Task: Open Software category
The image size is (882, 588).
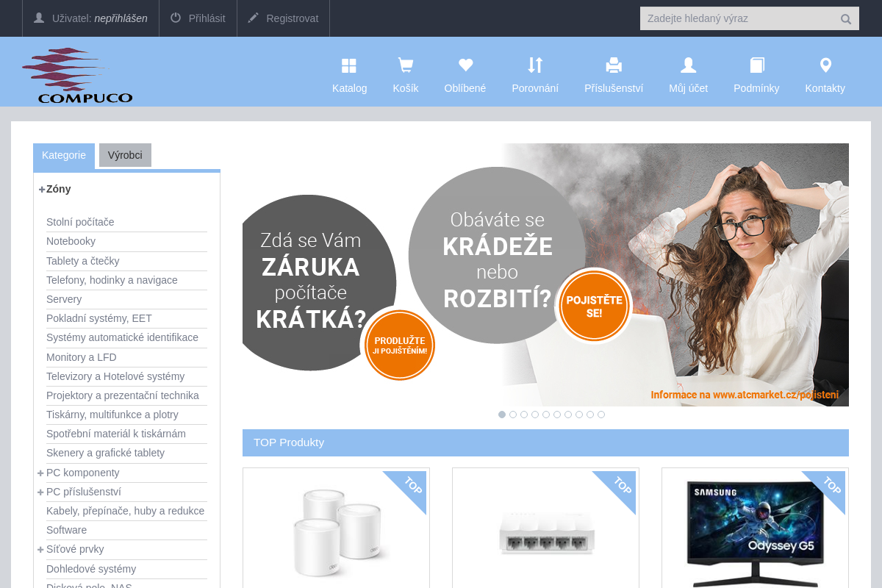Action: tap(66, 530)
